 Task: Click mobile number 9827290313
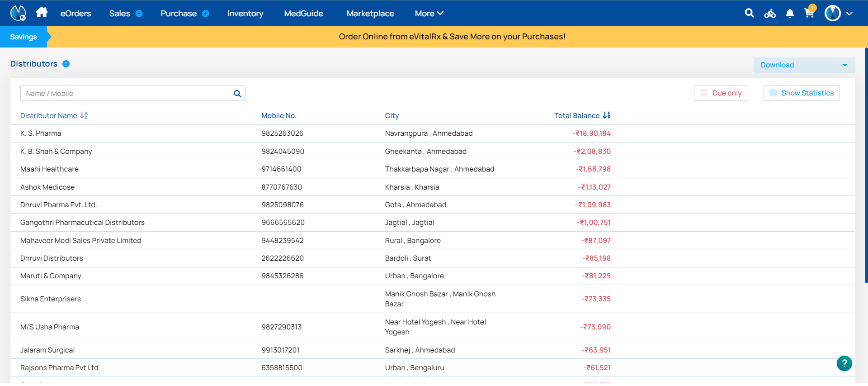282,327
